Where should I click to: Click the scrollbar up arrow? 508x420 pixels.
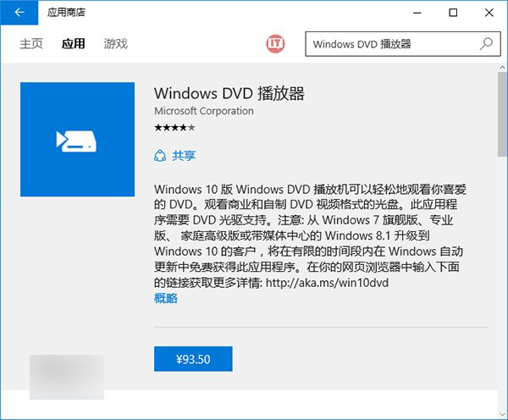pyautogui.click(x=501, y=66)
